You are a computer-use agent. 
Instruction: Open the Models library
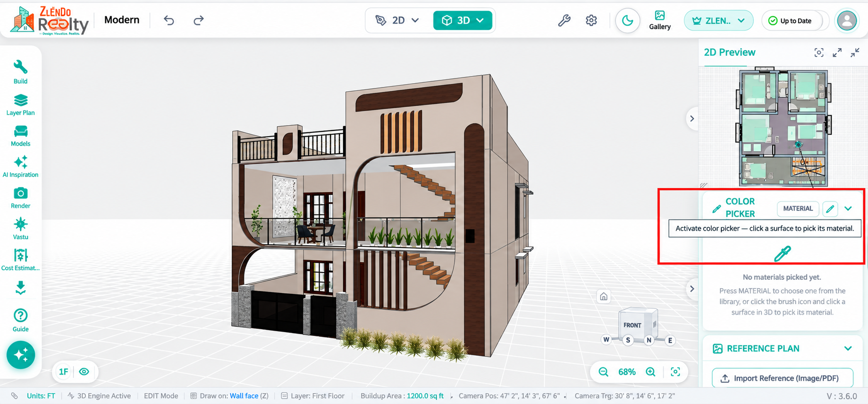(x=20, y=136)
